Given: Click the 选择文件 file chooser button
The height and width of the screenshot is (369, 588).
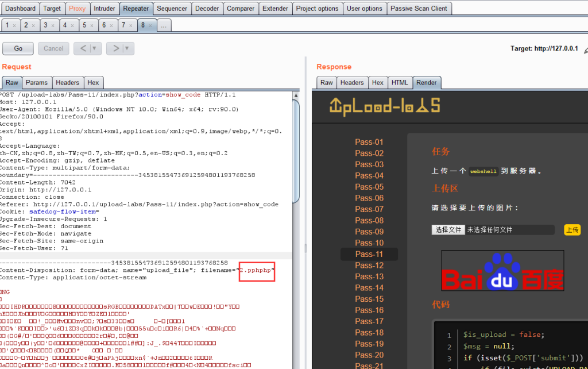Looking at the screenshot, I should click(448, 230).
